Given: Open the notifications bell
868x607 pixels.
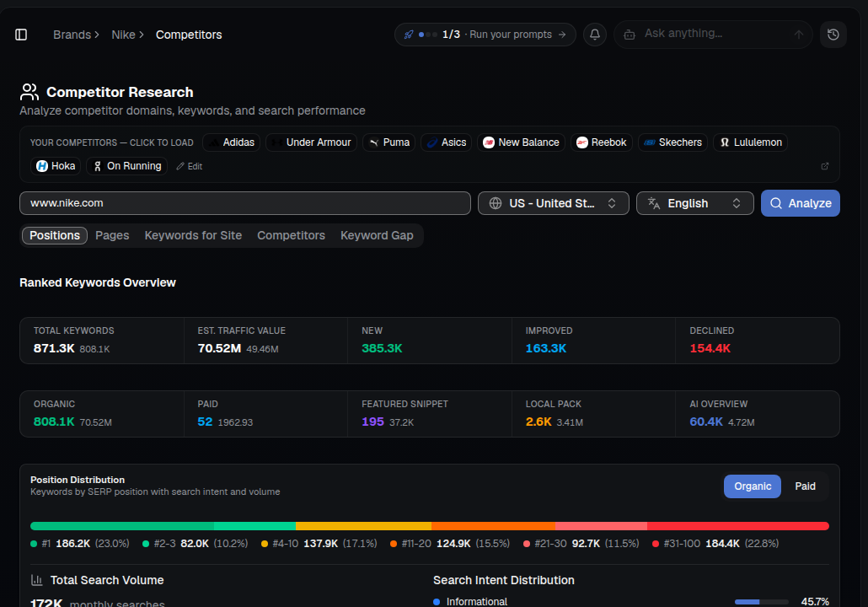Looking at the screenshot, I should (594, 35).
